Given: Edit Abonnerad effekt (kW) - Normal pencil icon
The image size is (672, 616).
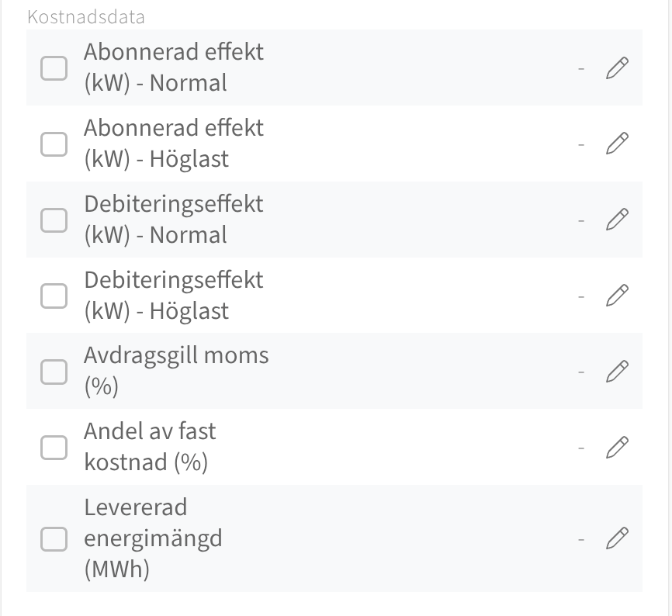Looking at the screenshot, I should [x=617, y=67].
